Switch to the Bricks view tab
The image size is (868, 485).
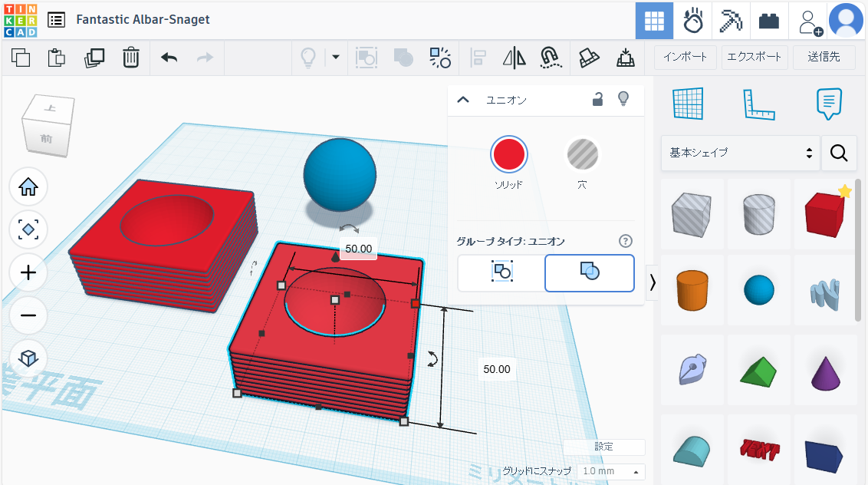pos(768,21)
